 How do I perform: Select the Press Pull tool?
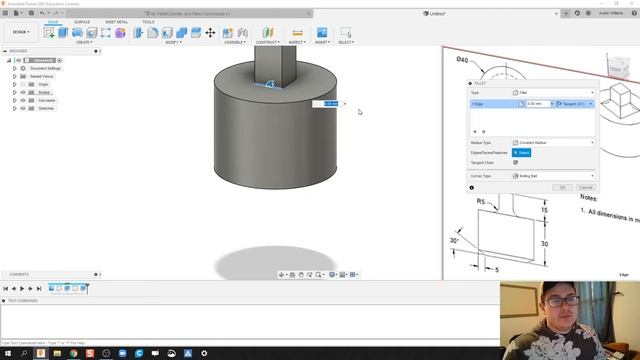click(138, 33)
